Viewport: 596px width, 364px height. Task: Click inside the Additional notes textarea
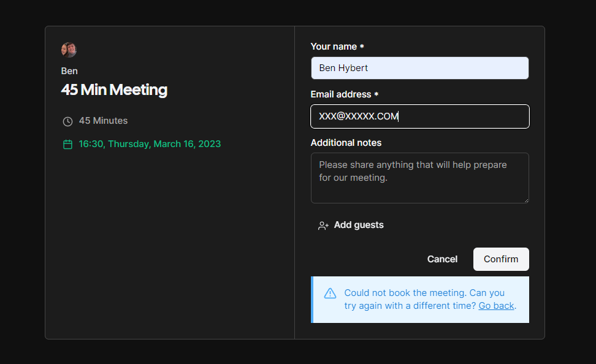point(419,178)
